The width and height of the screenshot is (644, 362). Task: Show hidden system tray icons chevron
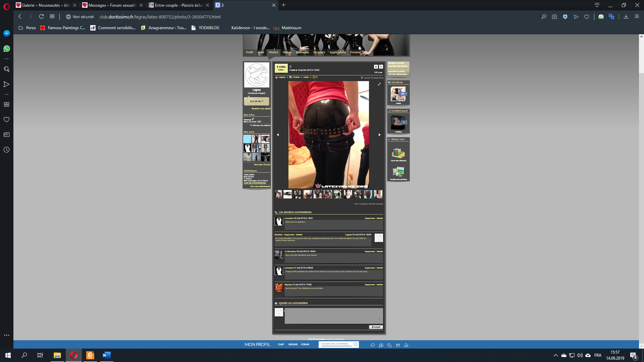555,355
